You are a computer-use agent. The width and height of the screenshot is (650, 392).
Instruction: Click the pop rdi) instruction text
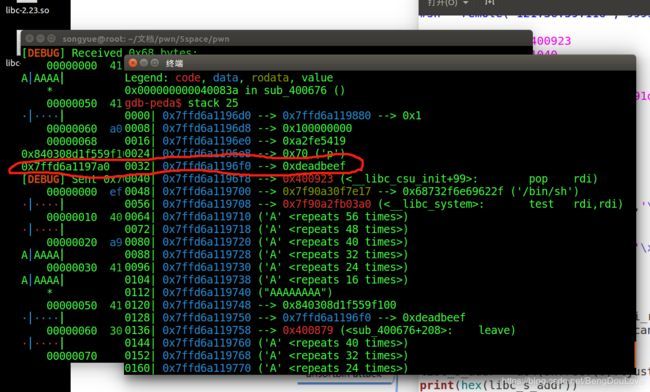(563, 179)
